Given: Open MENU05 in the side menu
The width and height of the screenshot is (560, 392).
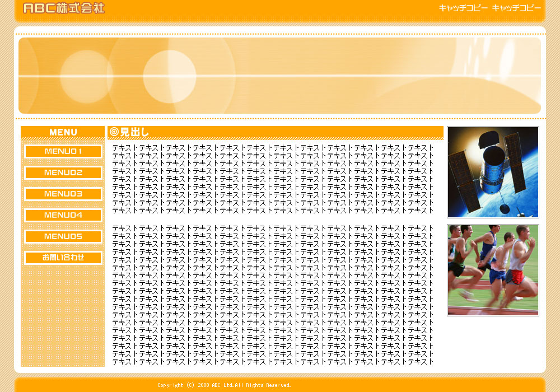Looking at the screenshot, I should (63, 236).
